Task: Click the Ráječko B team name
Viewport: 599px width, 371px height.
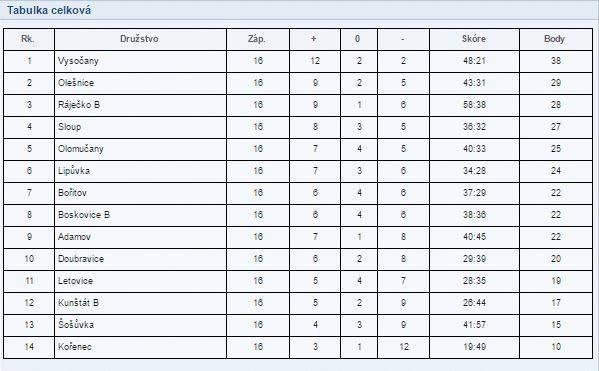Action: pos(79,105)
